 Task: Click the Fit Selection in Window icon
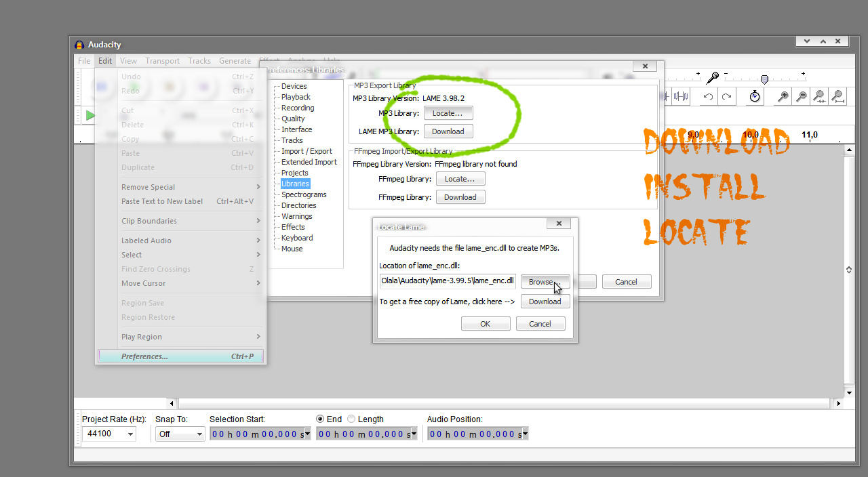coord(818,96)
